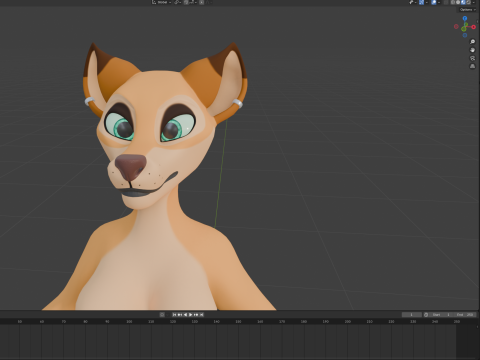480x360 pixels.
Task: Switch to rendered viewport shading
Action: click(x=468, y=2)
